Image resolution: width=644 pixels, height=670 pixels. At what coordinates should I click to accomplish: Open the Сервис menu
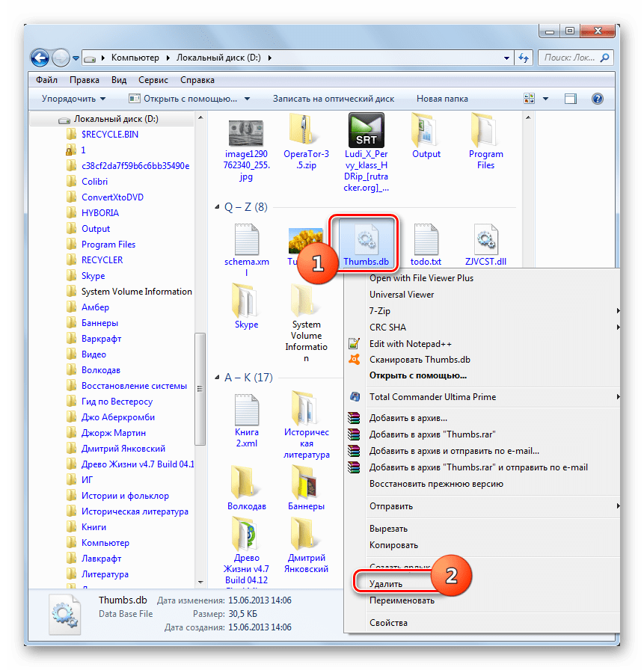pos(153,80)
